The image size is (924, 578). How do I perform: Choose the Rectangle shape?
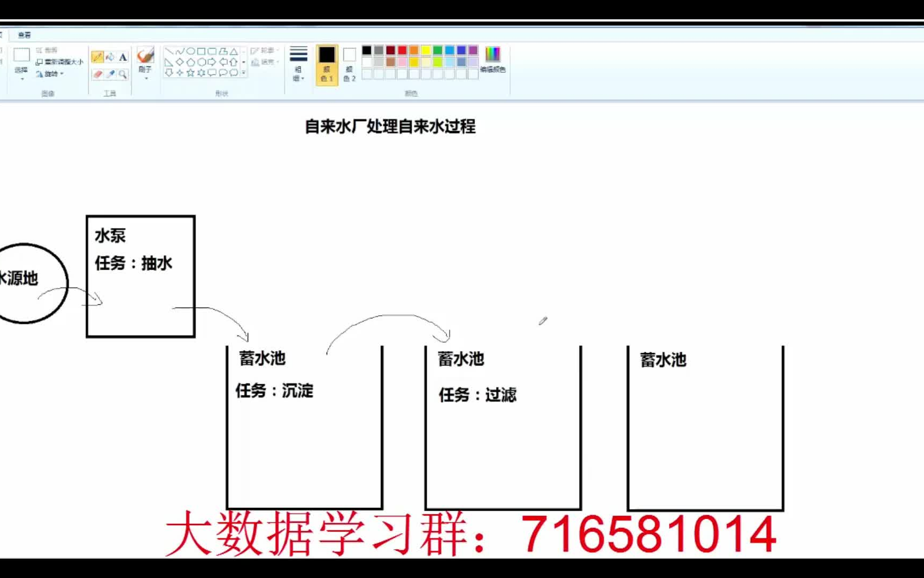[x=201, y=51]
